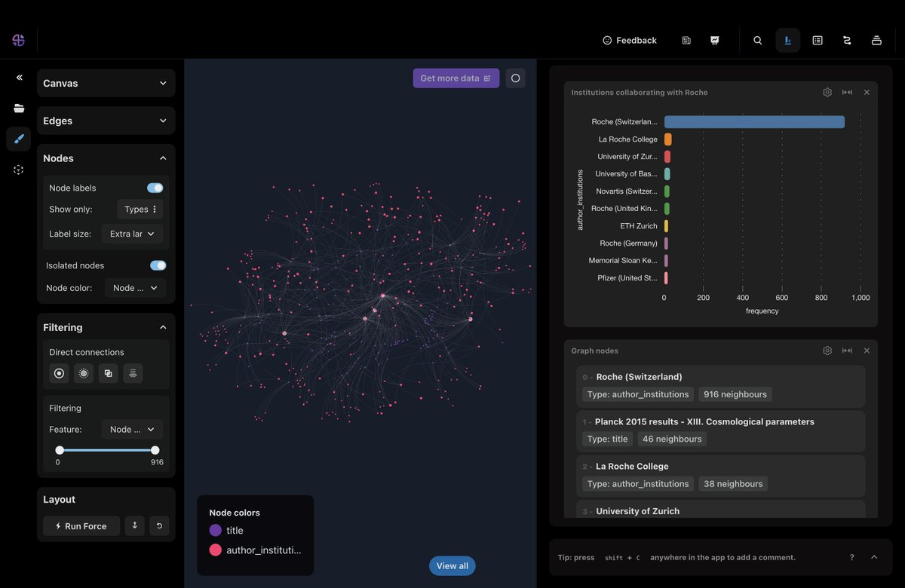Click the View all button
This screenshot has height=588, width=905.
(x=452, y=566)
